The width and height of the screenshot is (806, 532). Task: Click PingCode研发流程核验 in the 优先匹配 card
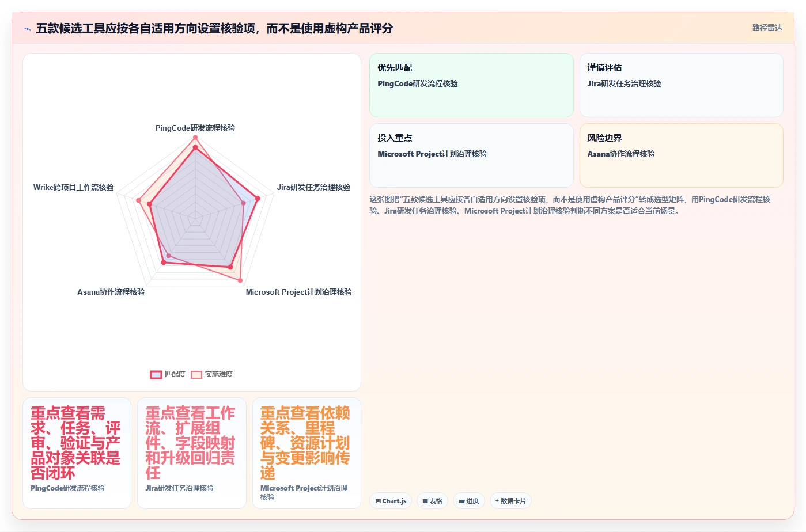[x=418, y=83]
